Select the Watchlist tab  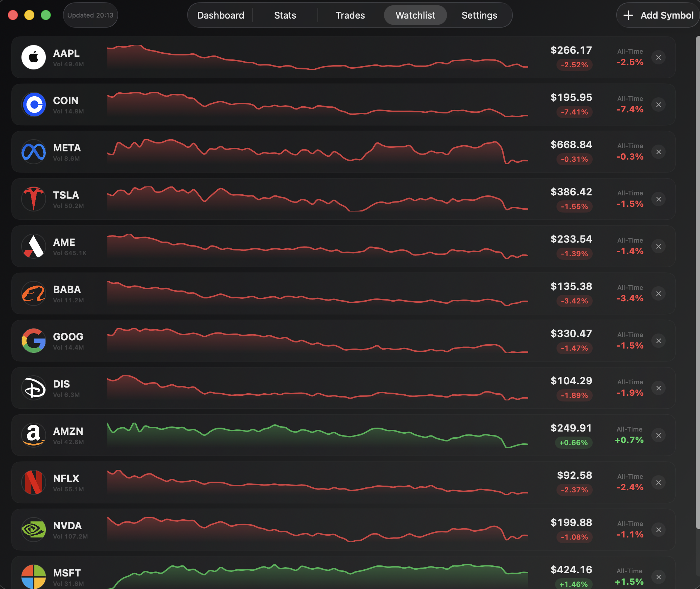click(415, 15)
